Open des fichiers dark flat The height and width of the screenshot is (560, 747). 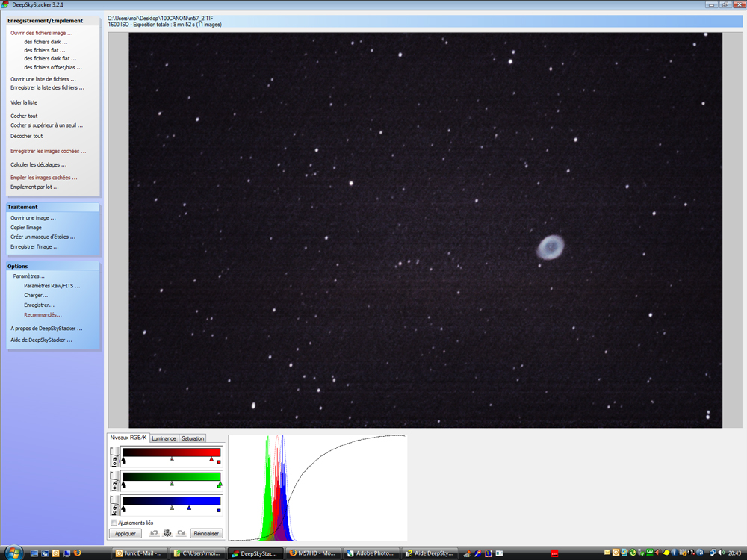[x=50, y=58]
